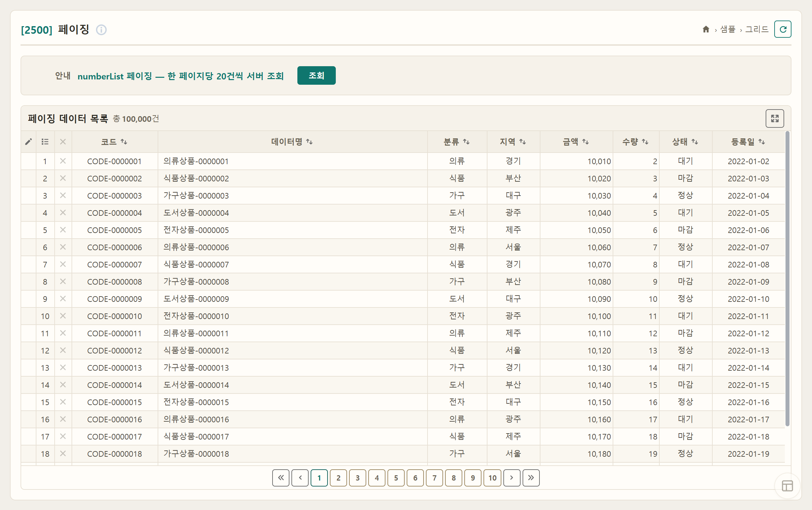Screen dimensions: 812x510
Task: Click the X delete icon in grid header
Action: (63, 142)
